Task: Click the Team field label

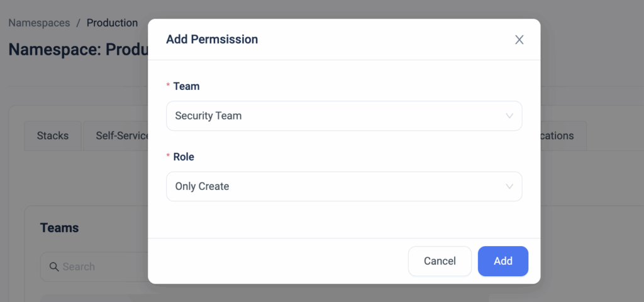Action: coord(186,86)
